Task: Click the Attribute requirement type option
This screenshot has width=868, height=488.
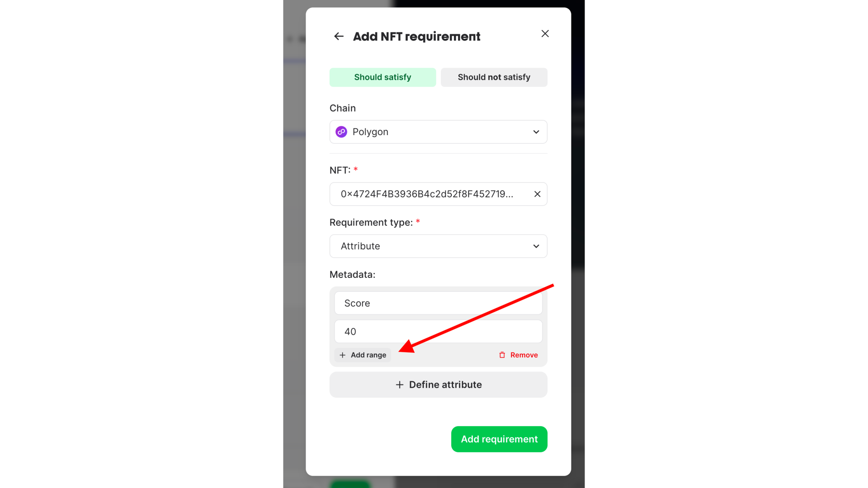Action: coord(438,245)
